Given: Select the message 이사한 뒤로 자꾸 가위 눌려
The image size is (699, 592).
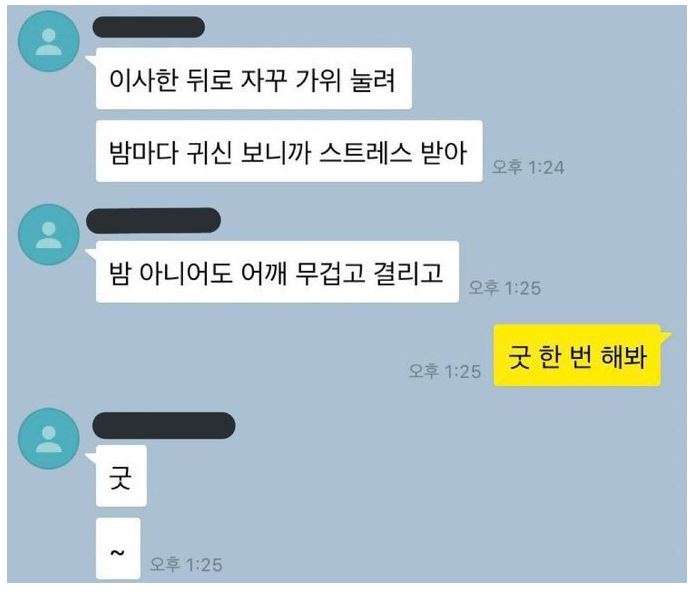Looking at the screenshot, I should [254, 78].
